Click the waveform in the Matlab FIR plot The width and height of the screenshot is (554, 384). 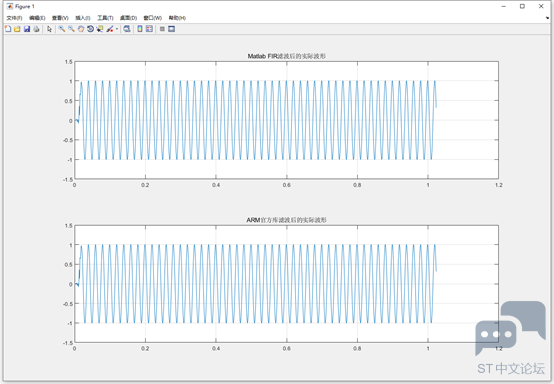pos(255,120)
